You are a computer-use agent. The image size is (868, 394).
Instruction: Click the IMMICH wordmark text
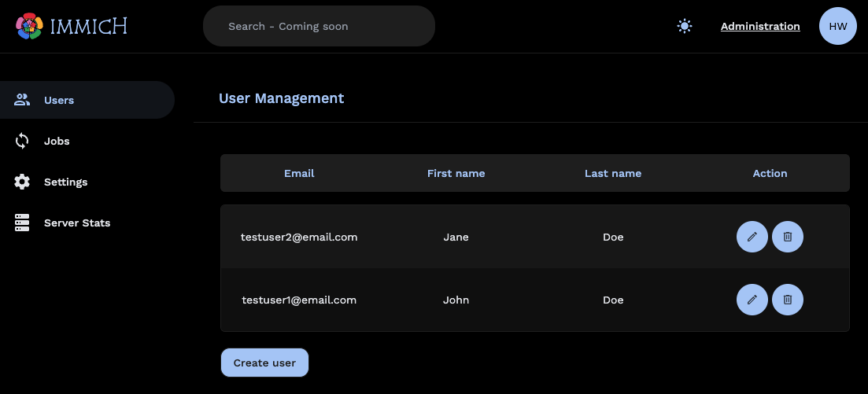pyautogui.click(x=88, y=26)
